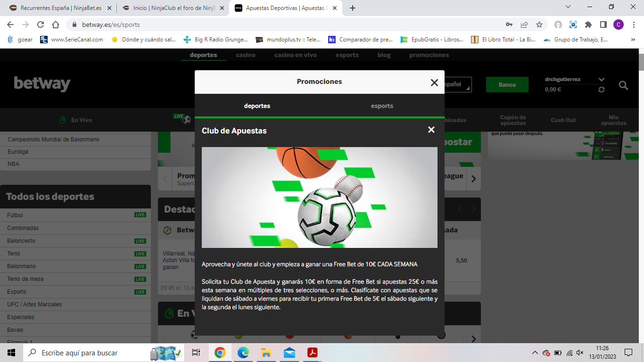This screenshot has width=644, height=362.
Task: Open File Explorer from the taskbar
Action: 266,353
